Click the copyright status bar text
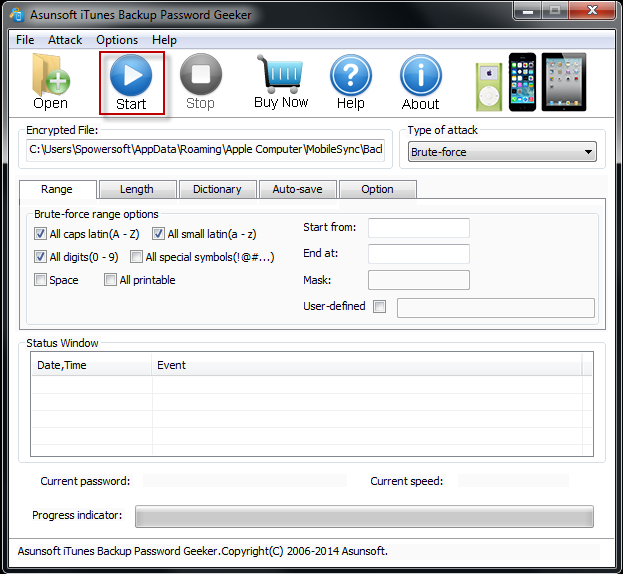Image resolution: width=623 pixels, height=574 pixels. pos(203,551)
